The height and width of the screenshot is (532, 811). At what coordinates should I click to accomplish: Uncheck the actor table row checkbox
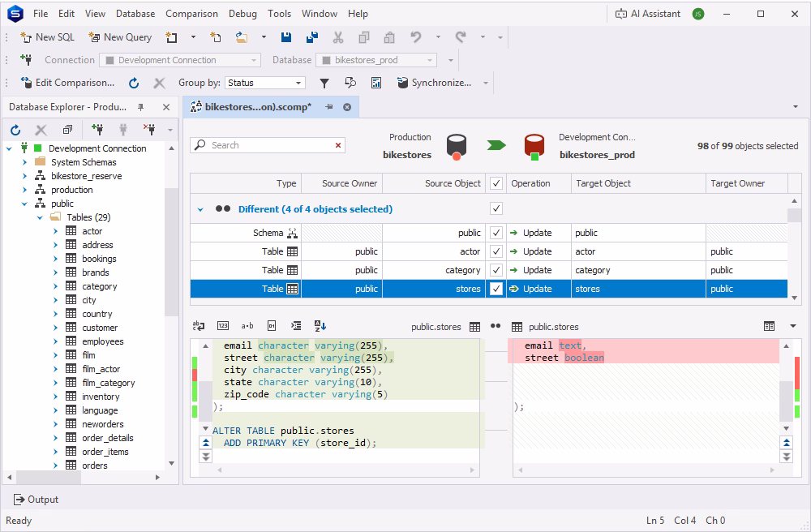tap(496, 251)
